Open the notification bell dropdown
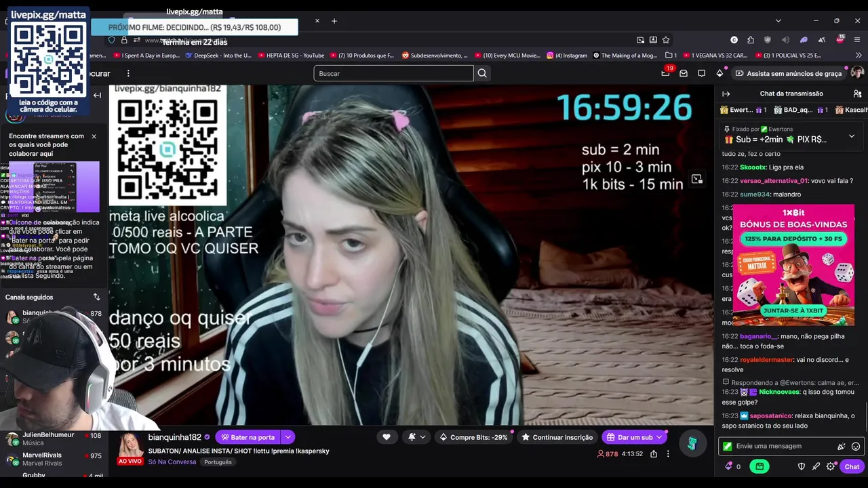This screenshot has height=488, width=868. coord(415,437)
